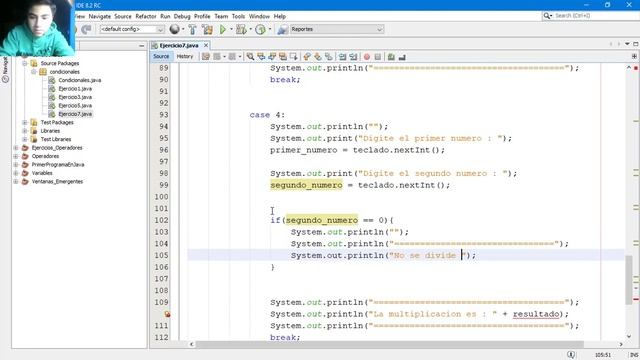Click the icon left of Reportes combo box
Image resolution: width=640 pixels, height=360 pixels.
282,29
